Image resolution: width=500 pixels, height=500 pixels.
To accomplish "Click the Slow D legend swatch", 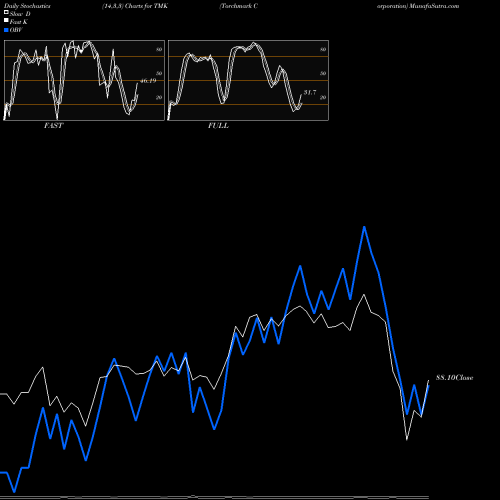I will click(x=6, y=13).
